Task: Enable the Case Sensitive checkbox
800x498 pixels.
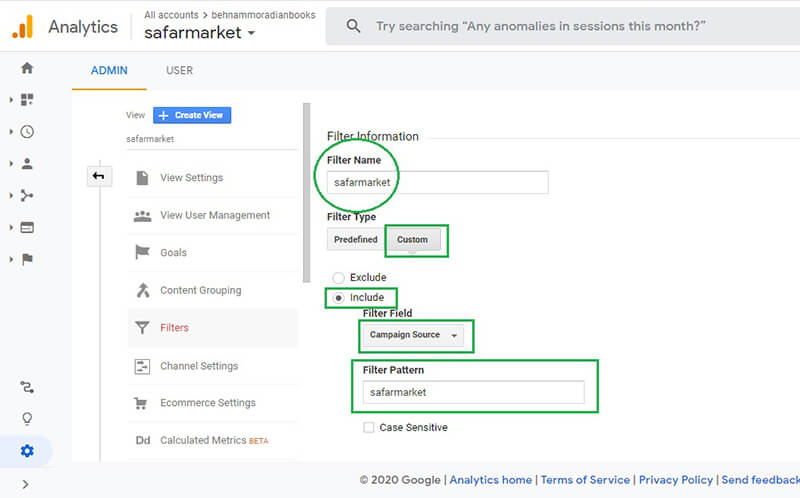Action: pos(369,428)
